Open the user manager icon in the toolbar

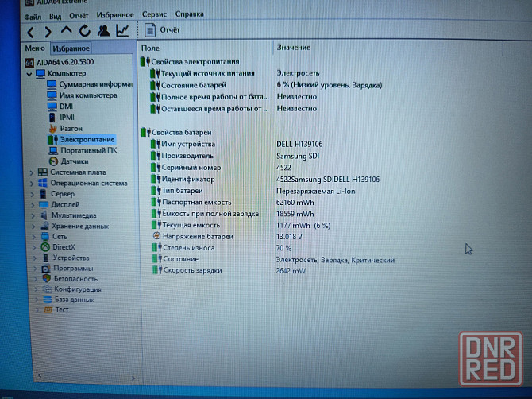pyautogui.click(x=103, y=30)
